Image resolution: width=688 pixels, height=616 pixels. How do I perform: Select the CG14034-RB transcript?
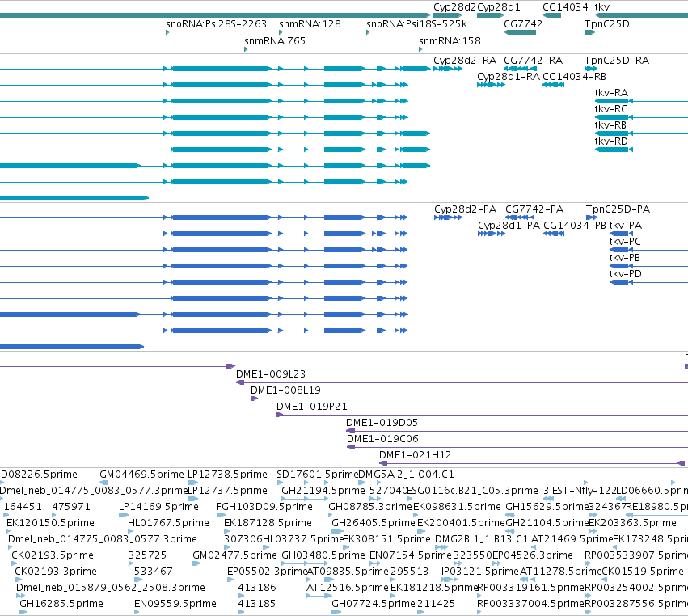[553, 85]
